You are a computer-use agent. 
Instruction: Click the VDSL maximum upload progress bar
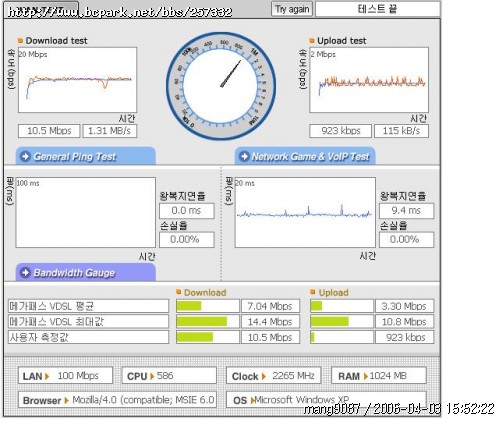pyautogui.click(x=342, y=322)
